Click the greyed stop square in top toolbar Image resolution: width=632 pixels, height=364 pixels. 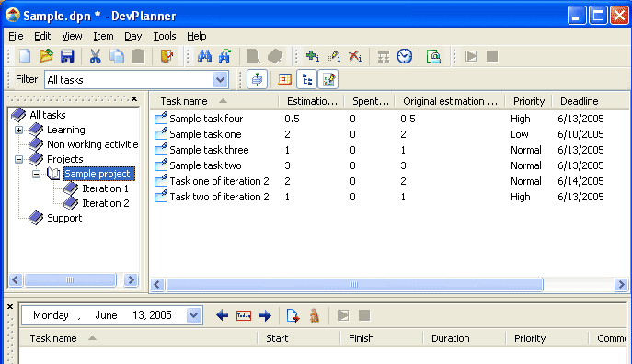pos(492,56)
